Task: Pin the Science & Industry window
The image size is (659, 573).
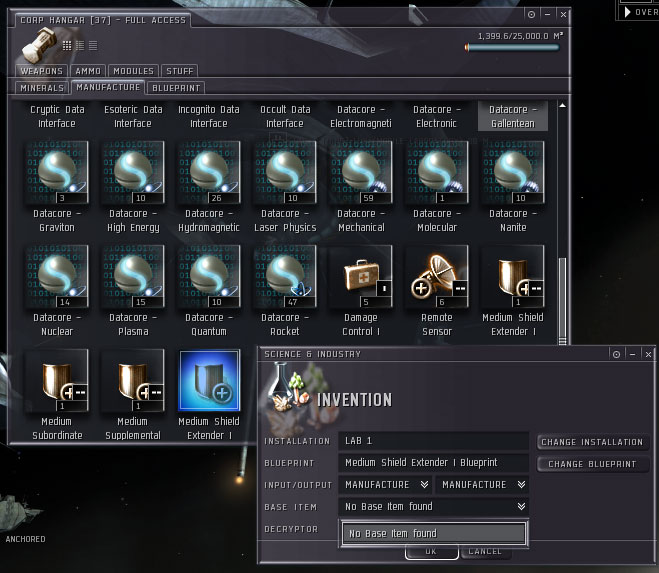Action: tap(616, 354)
